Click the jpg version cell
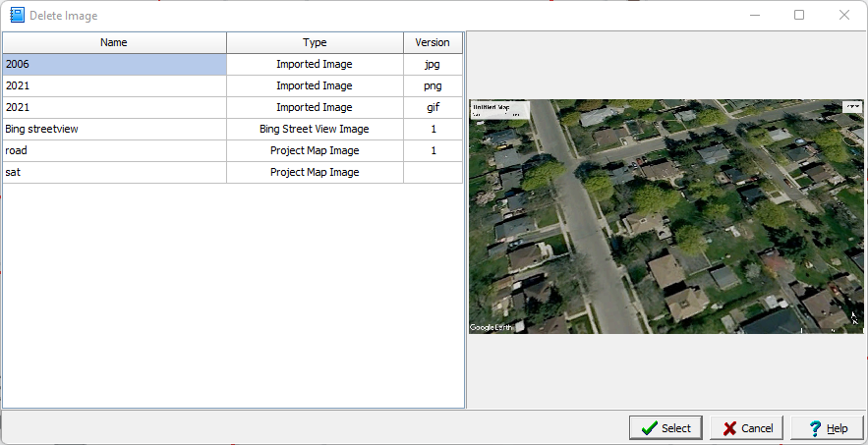 433,65
